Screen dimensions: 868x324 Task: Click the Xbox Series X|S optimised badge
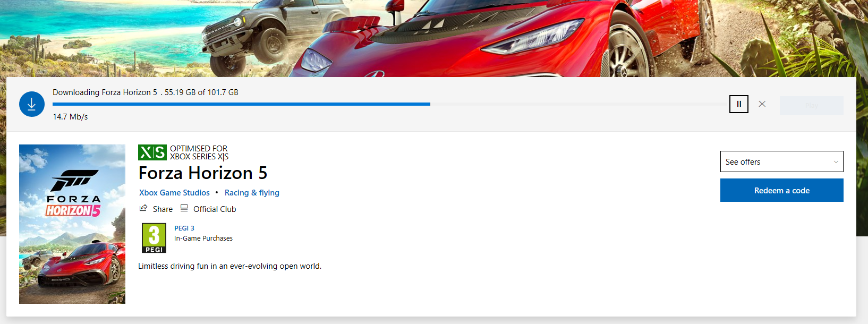[x=152, y=152]
